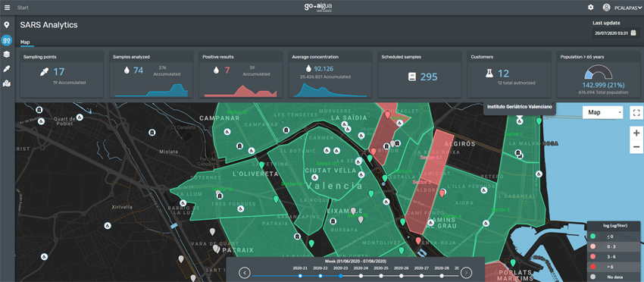The height and width of the screenshot is (282, 644).
Task: Click the calendar icon beside last update
Action: click(x=633, y=33)
